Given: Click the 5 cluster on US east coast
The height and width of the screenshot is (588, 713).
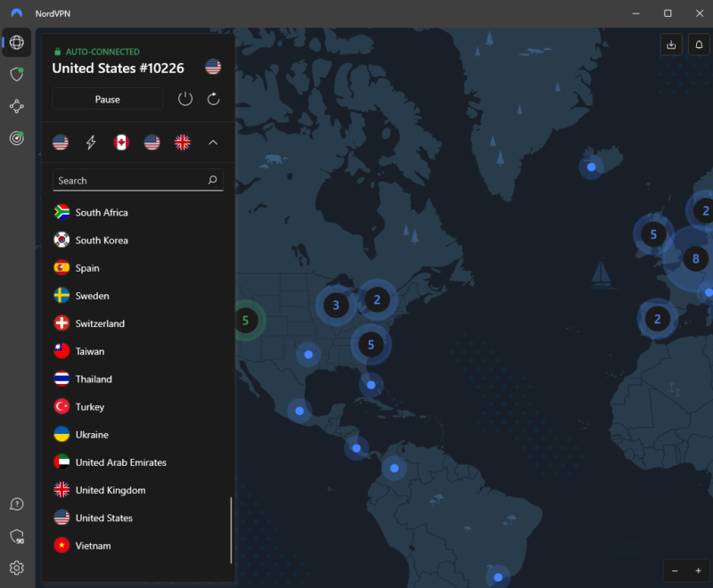Looking at the screenshot, I should tap(371, 345).
